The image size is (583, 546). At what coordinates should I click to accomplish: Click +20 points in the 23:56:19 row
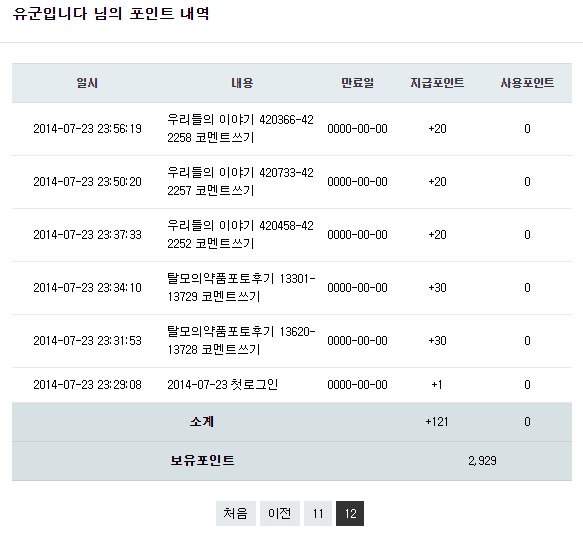pos(437,129)
